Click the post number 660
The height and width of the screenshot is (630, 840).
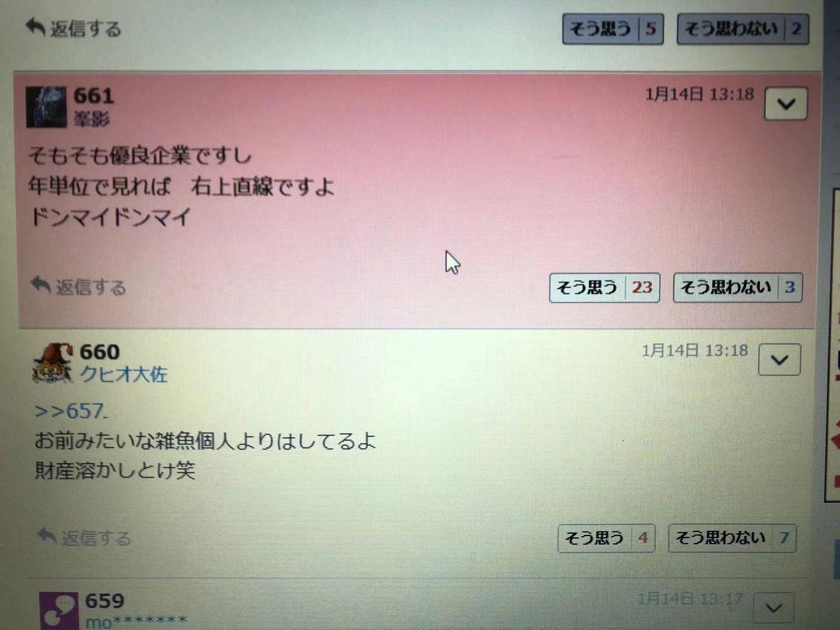[x=100, y=352]
